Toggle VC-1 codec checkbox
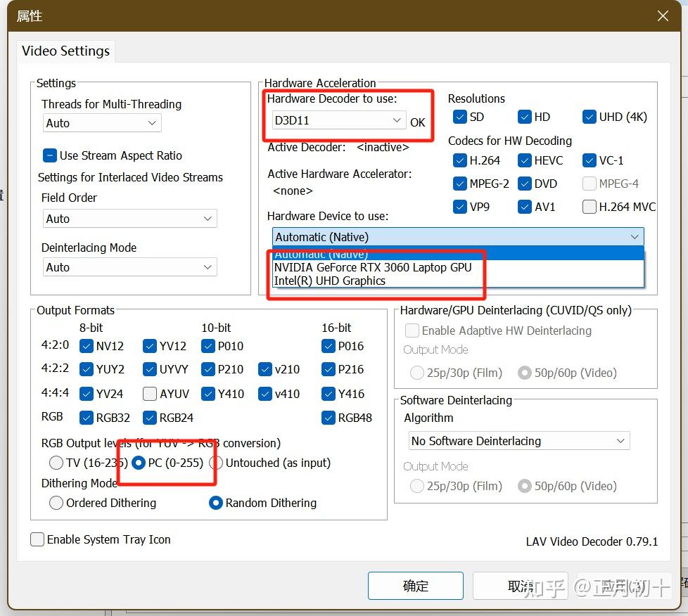Screen dimensions: 688x616 590,160
